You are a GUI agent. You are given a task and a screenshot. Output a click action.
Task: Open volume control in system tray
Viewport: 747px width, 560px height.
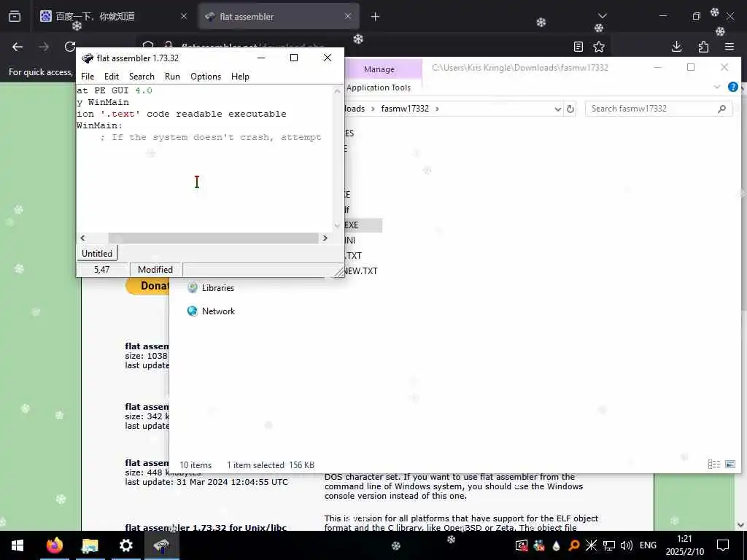[x=627, y=545]
